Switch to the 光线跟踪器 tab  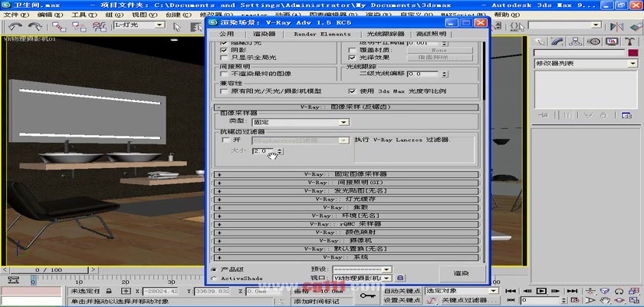pos(385,34)
